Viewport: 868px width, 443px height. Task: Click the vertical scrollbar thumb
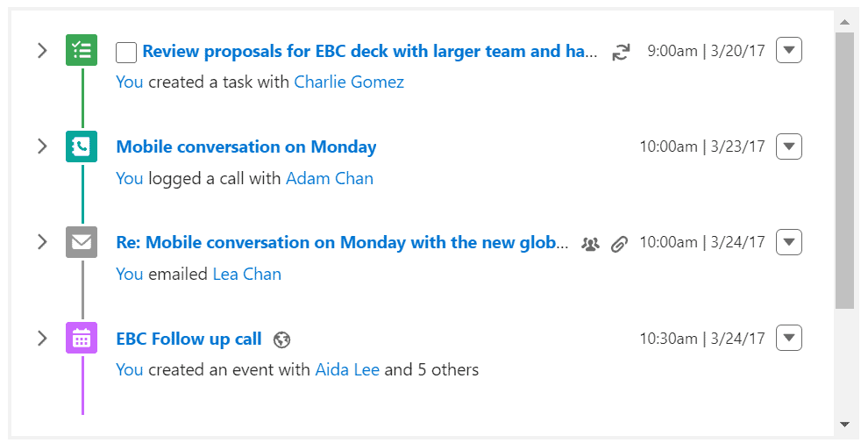point(844,170)
